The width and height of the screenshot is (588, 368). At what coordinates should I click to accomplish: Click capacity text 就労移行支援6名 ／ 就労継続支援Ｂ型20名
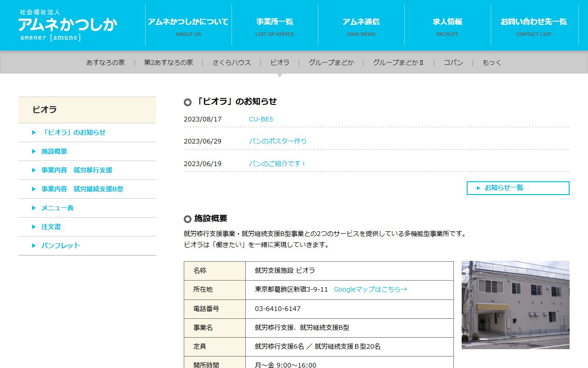(318, 346)
